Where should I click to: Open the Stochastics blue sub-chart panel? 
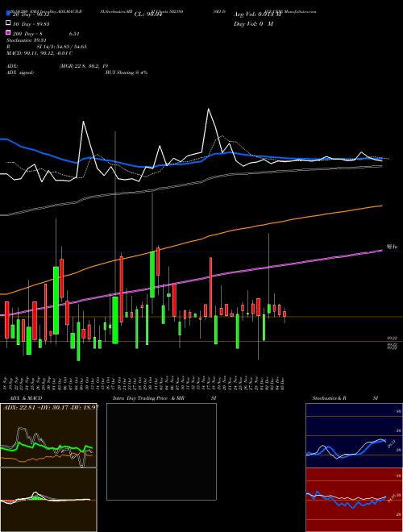click(354, 435)
